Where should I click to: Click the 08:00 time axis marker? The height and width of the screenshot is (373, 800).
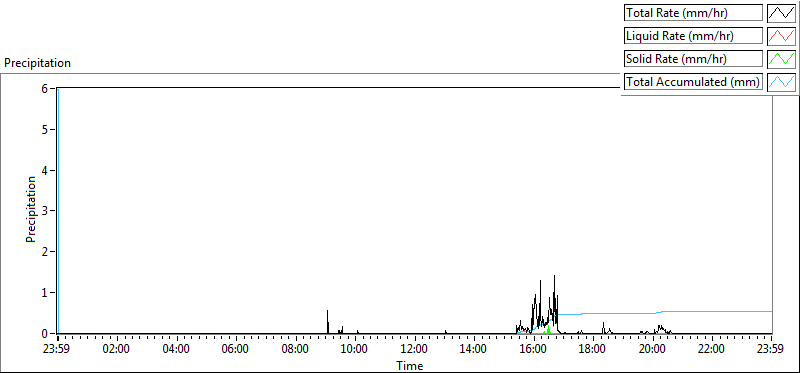296,350
